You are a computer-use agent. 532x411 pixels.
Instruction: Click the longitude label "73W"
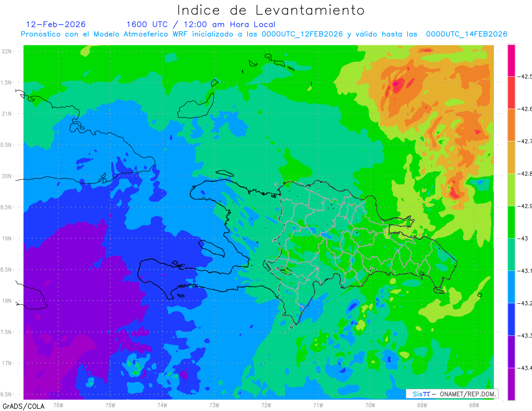[214, 405]
